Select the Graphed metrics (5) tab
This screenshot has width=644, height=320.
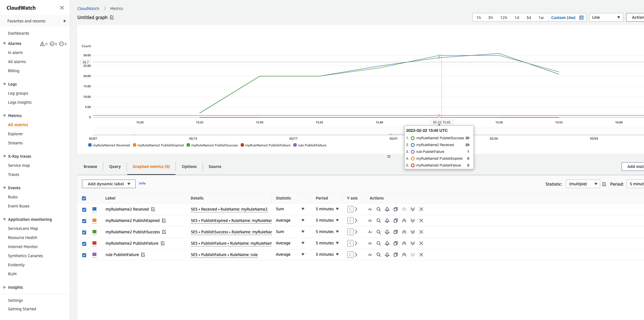[151, 167]
